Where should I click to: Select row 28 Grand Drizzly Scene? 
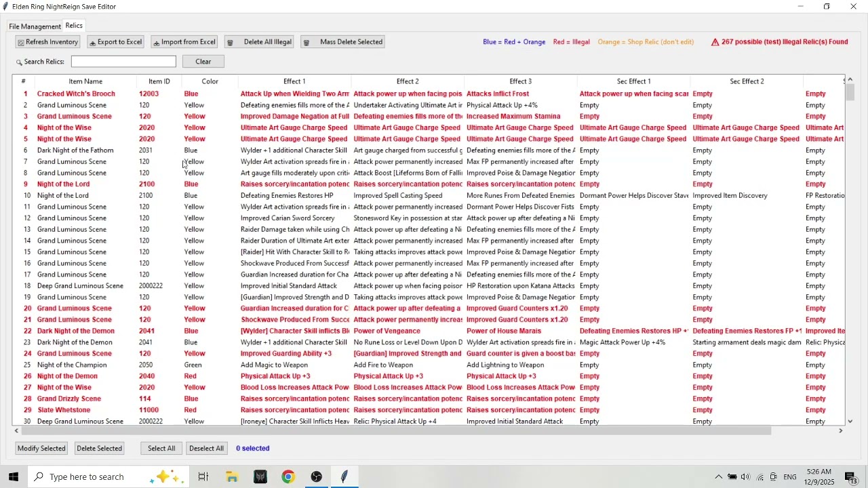point(429,399)
